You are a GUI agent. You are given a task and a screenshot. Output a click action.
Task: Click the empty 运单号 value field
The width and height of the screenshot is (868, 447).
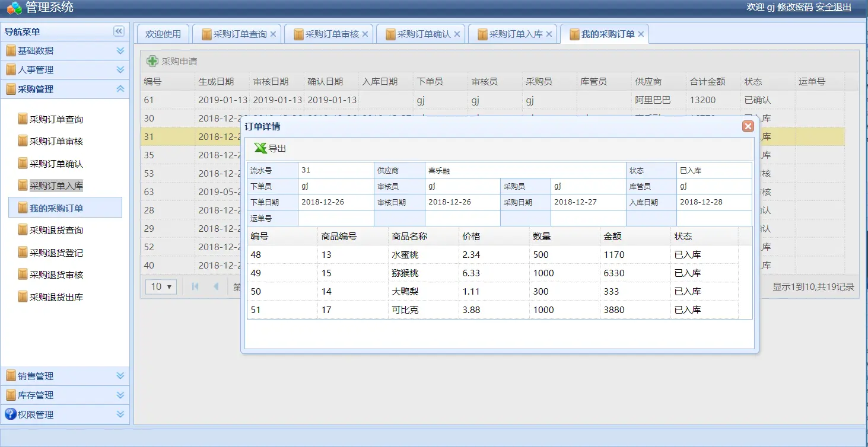pyautogui.click(x=336, y=218)
